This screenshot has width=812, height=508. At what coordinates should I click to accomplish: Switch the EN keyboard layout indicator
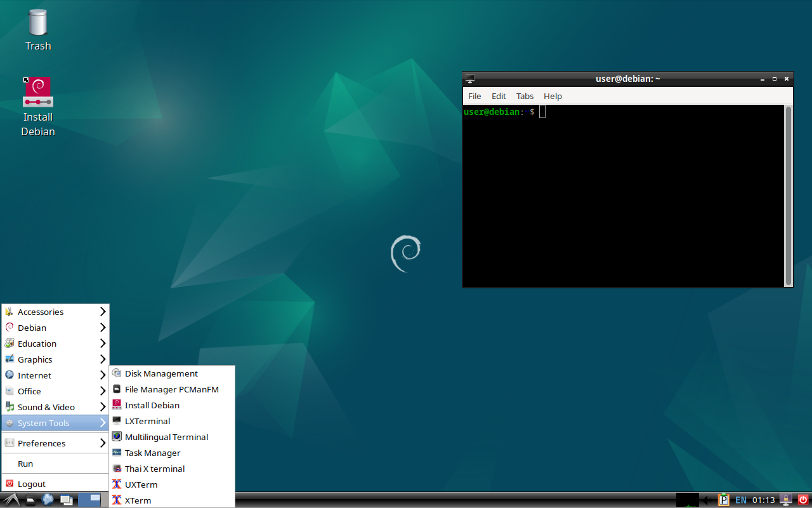click(741, 500)
